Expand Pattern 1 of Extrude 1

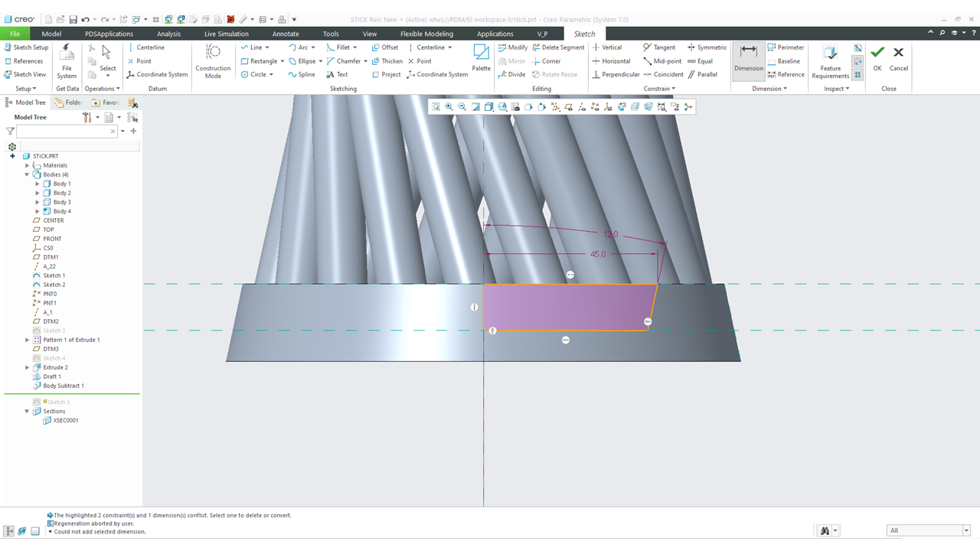click(x=28, y=340)
